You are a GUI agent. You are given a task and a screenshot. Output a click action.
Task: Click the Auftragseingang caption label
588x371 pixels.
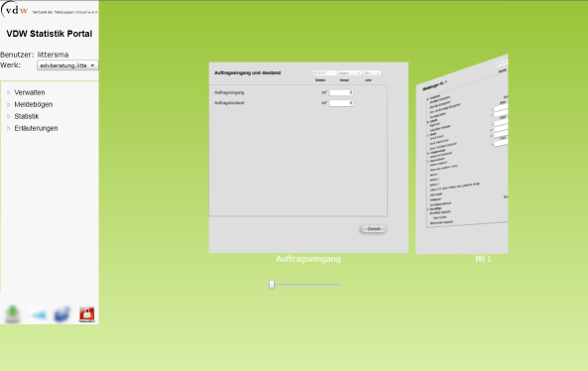pos(308,259)
